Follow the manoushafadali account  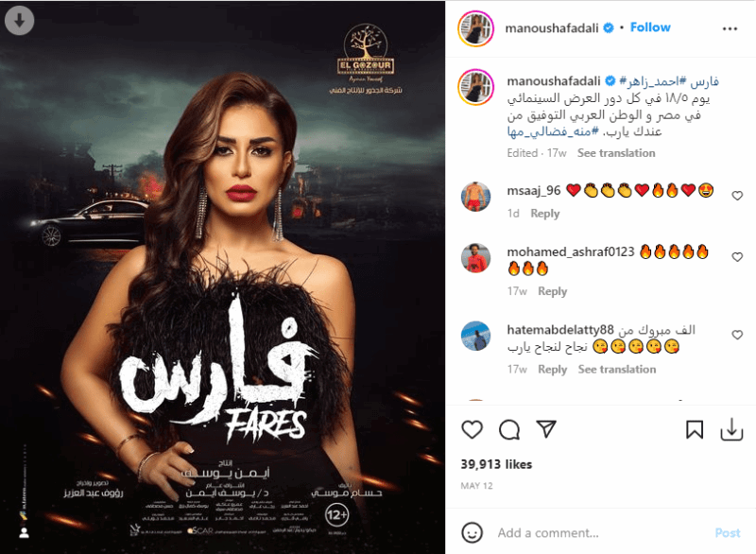coord(650,27)
